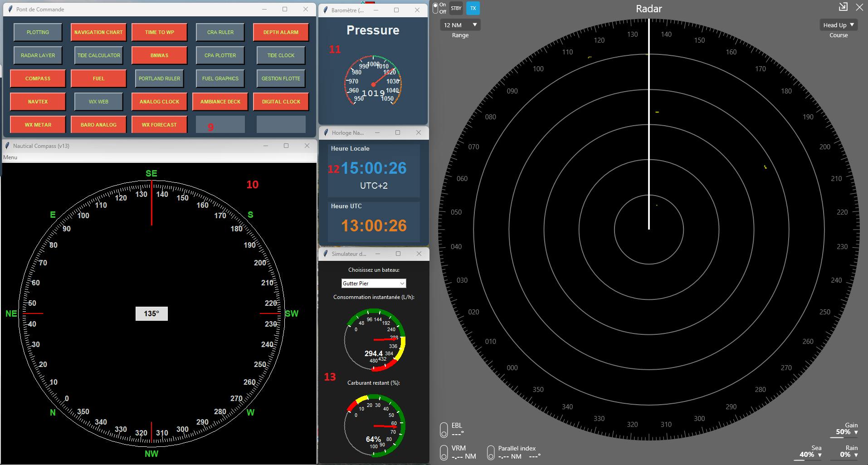The width and height of the screenshot is (868, 465).
Task: Maximize the Horloge window
Action: 398,132
